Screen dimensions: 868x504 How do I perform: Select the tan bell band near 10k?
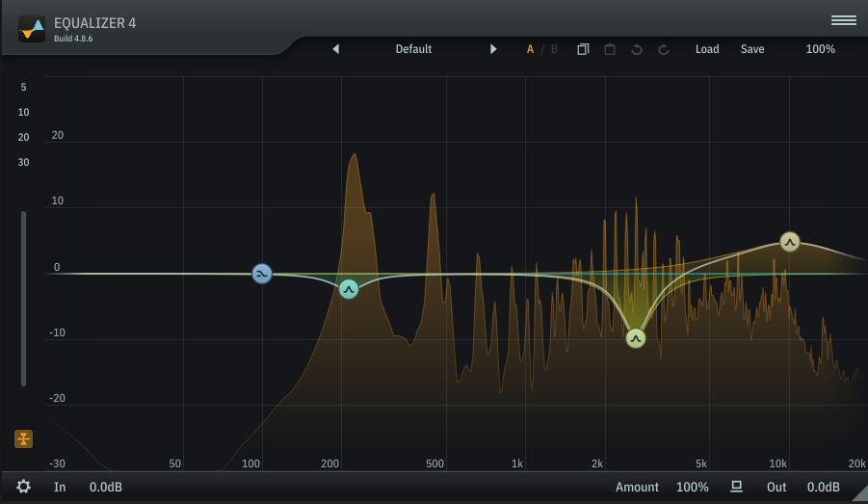point(790,242)
